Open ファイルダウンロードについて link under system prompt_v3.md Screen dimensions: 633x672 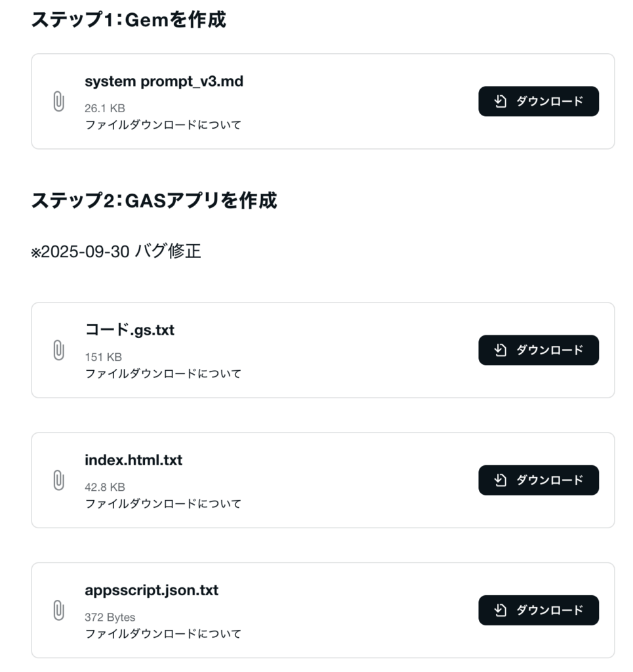163,125
